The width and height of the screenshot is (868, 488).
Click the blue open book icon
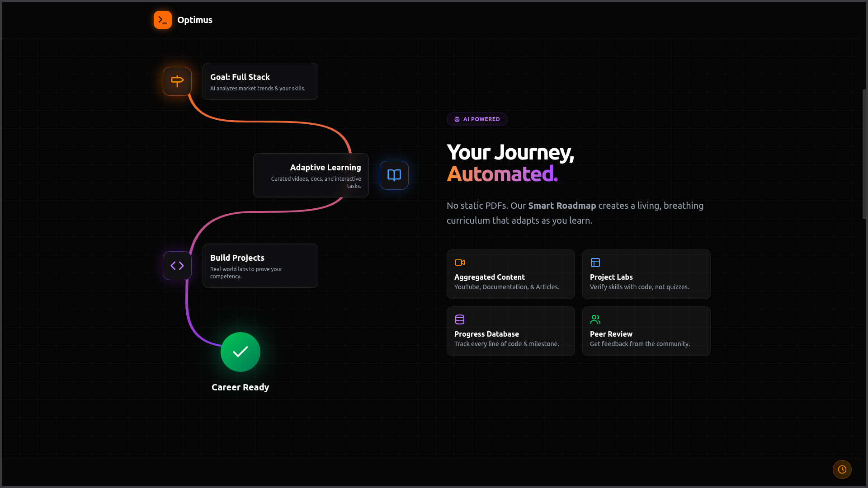point(394,175)
